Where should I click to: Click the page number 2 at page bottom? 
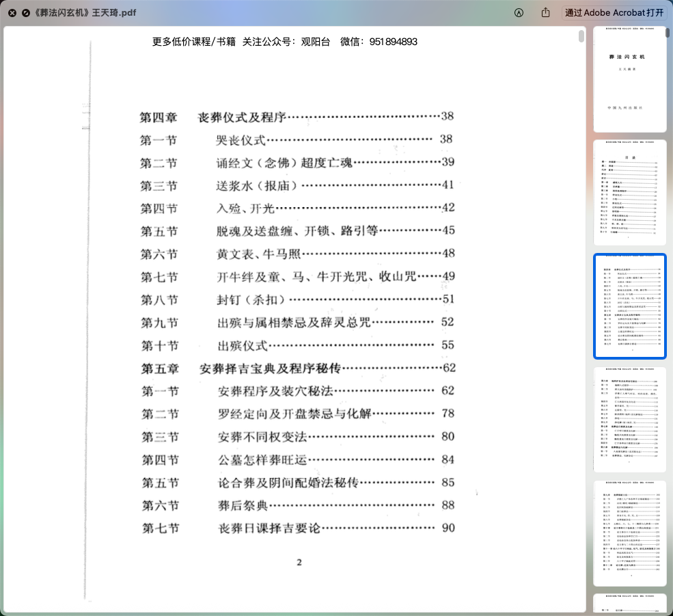(x=299, y=563)
